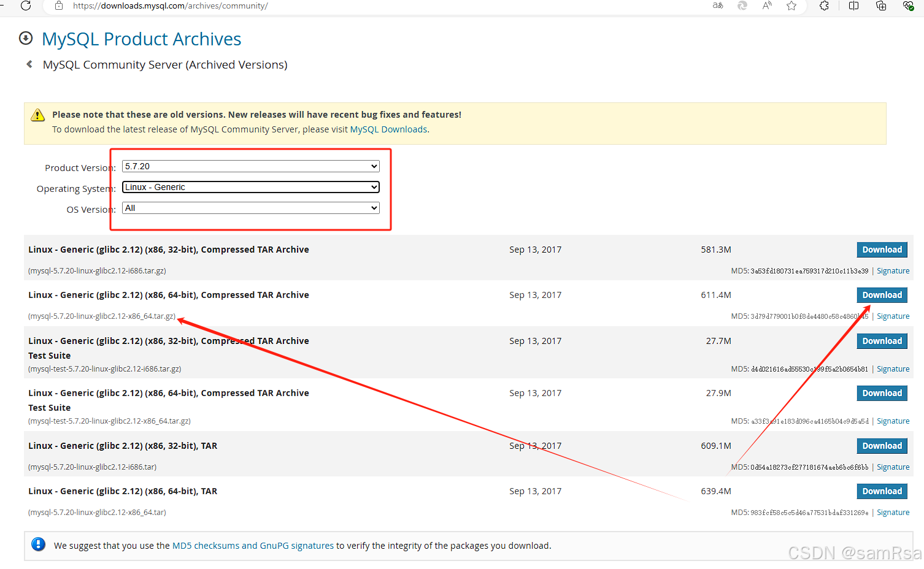924x569 pixels.
Task: Click the Sep 13, 2017 date of the 639.4M row
Action: (535, 491)
